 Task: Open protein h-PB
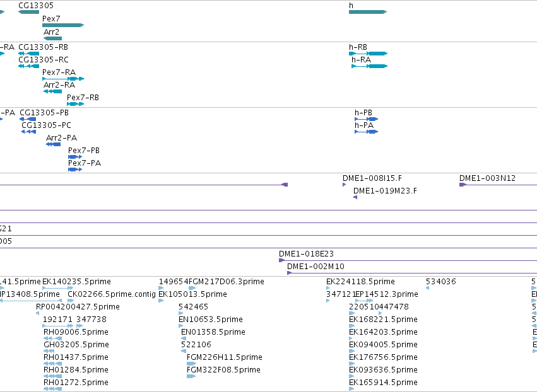point(367,119)
